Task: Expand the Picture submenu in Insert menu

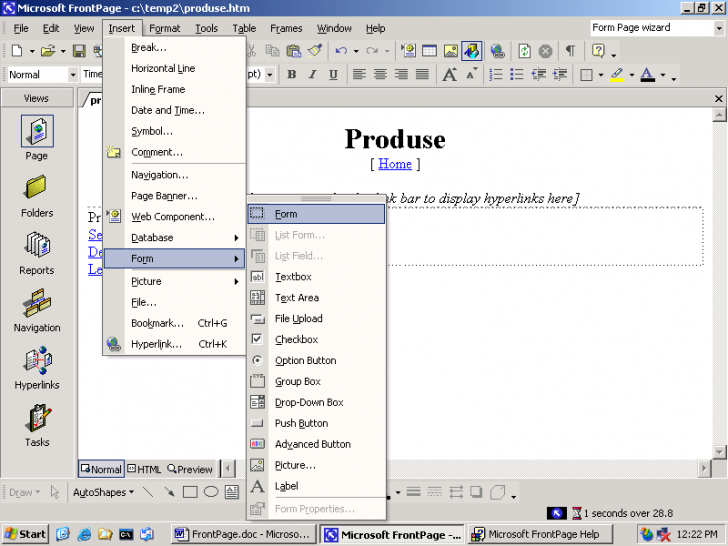Action: coord(173,281)
